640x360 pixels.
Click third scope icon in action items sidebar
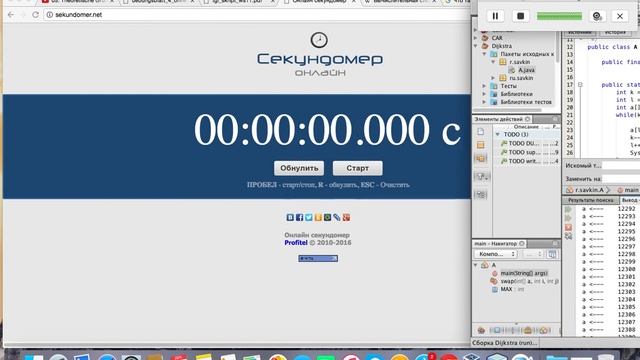(481, 159)
